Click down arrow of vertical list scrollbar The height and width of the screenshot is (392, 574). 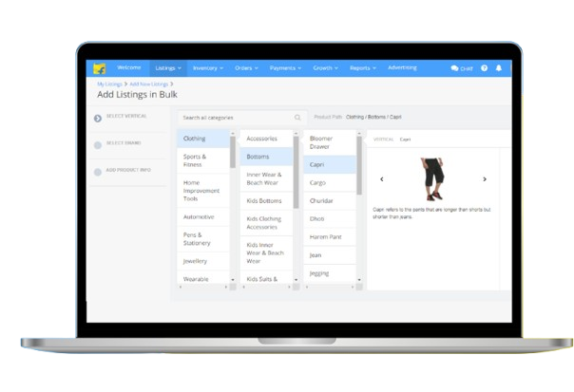[359, 280]
